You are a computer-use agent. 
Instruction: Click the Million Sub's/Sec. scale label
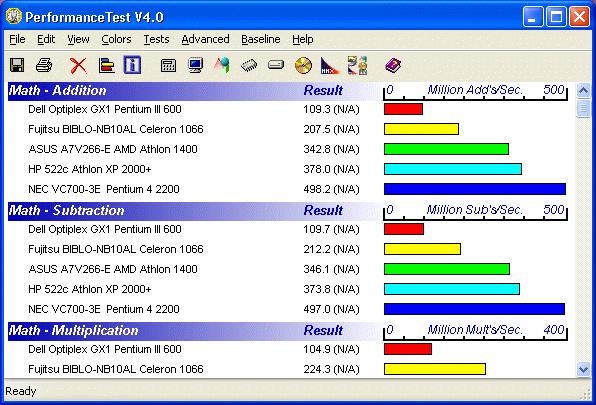474,210
